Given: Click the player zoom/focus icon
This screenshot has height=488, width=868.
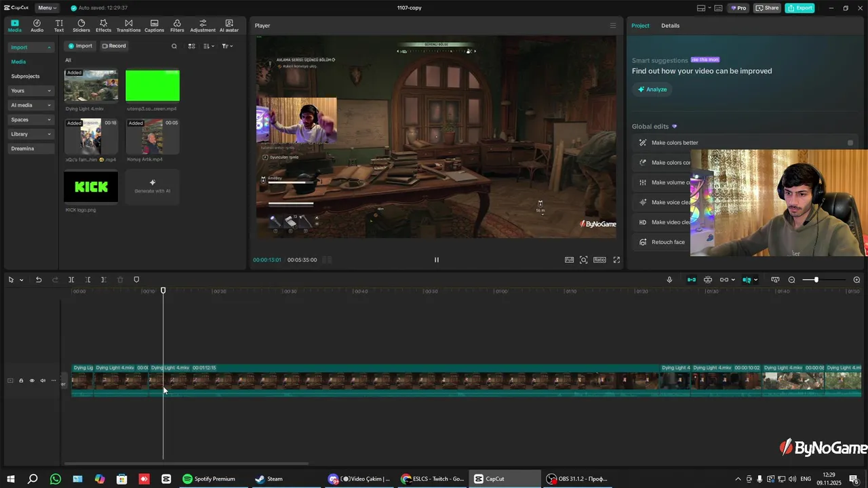Looking at the screenshot, I should 584,260.
